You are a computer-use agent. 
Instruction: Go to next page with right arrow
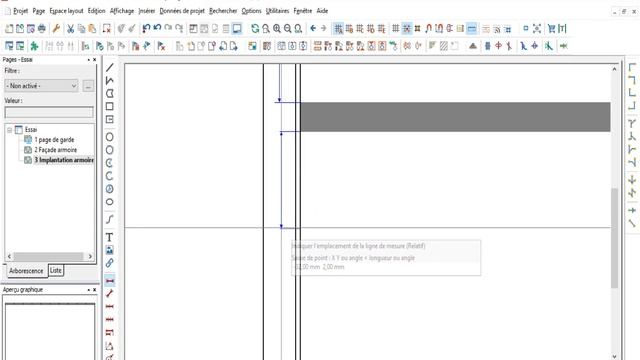coord(324,28)
